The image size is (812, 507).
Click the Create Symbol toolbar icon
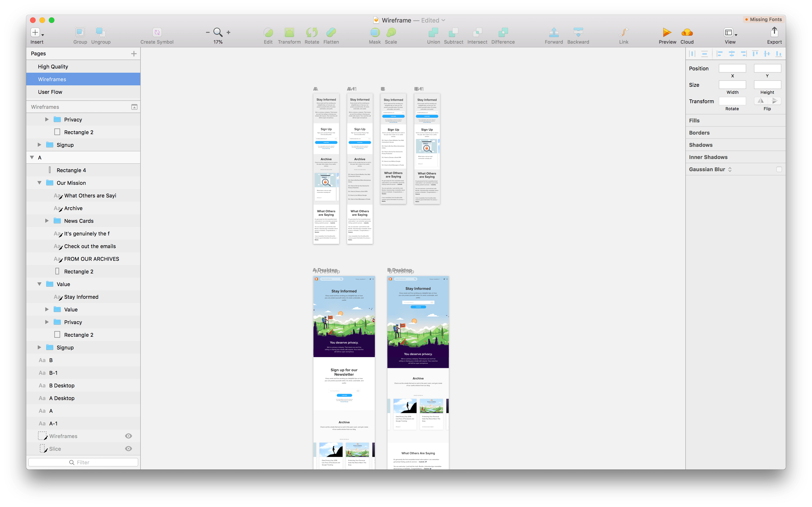tap(157, 33)
